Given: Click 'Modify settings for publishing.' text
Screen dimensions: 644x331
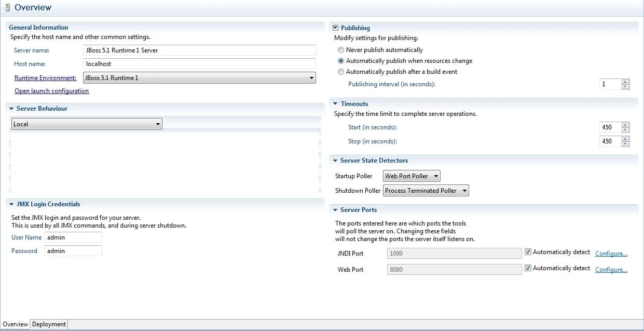Looking at the screenshot, I should point(376,38).
